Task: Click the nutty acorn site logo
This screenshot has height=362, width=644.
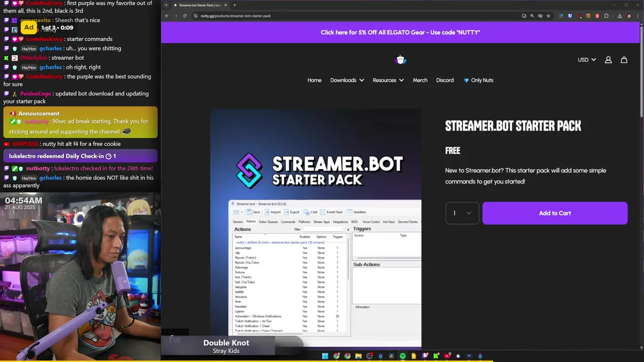Action: pyautogui.click(x=400, y=60)
